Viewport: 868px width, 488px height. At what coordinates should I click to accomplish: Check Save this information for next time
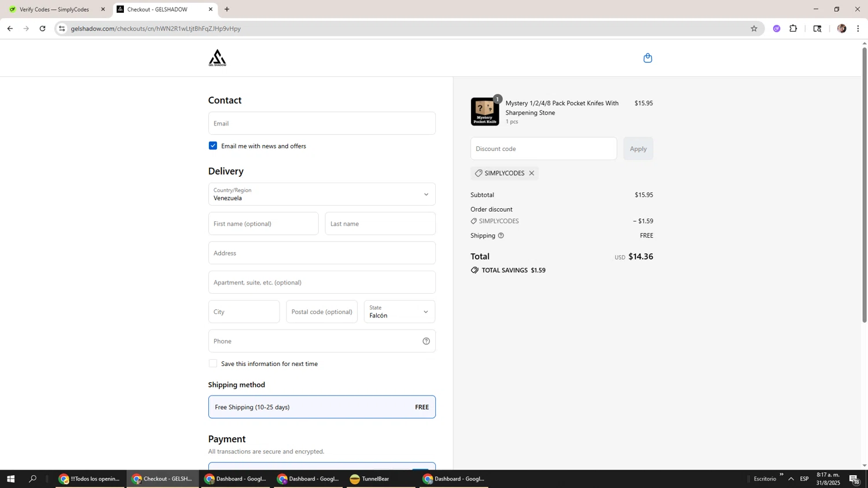coord(213,364)
